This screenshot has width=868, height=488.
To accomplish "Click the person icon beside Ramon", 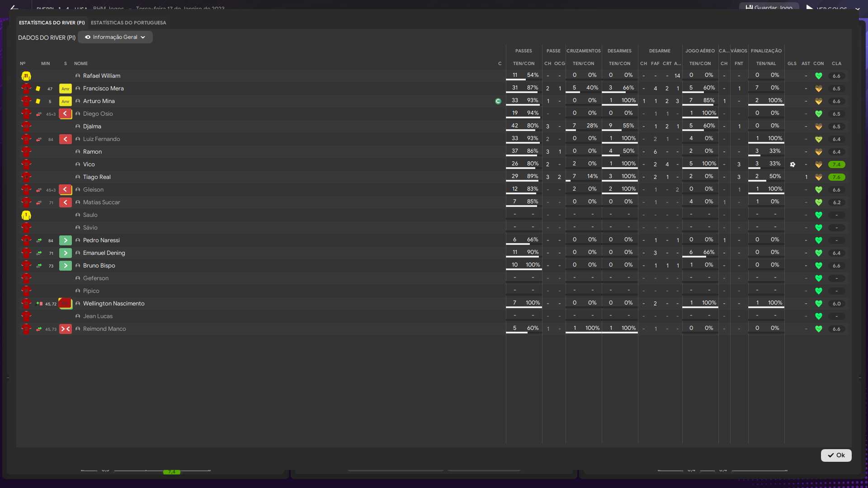I will click(x=78, y=152).
